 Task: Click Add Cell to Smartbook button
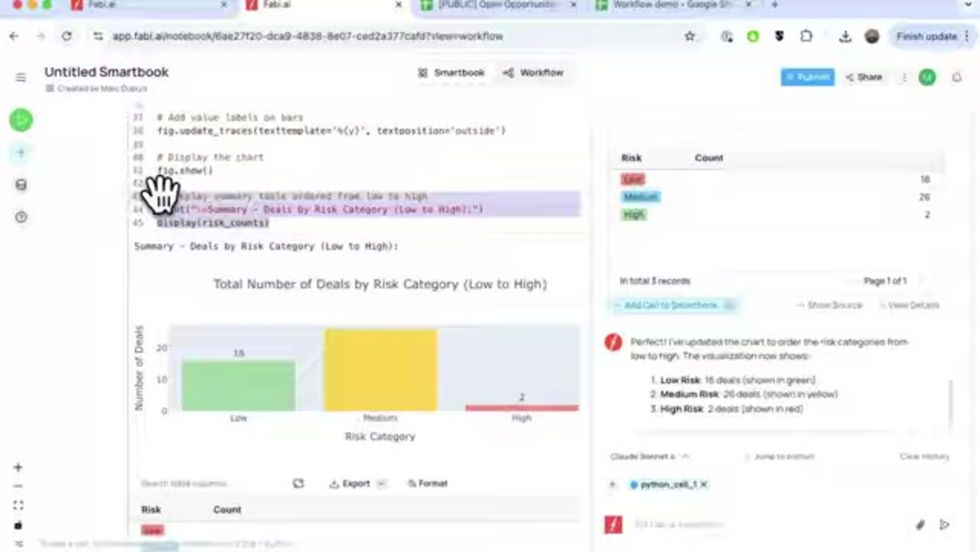[672, 306]
